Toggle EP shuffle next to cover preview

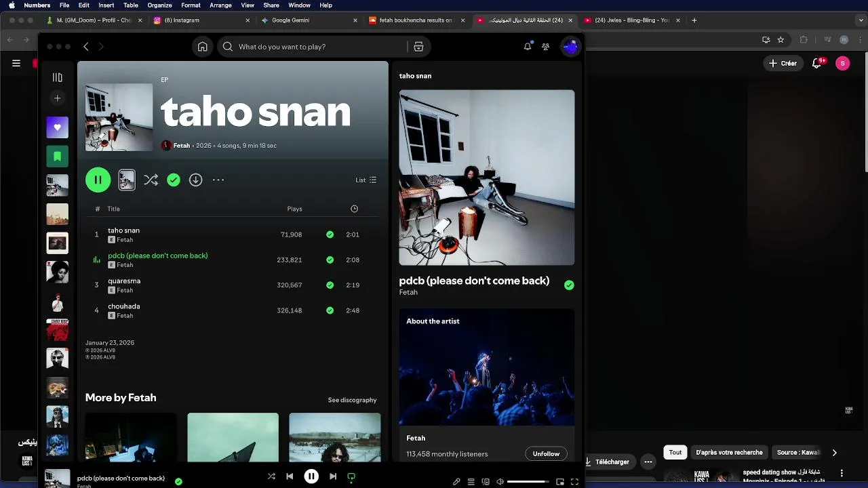[x=151, y=180]
